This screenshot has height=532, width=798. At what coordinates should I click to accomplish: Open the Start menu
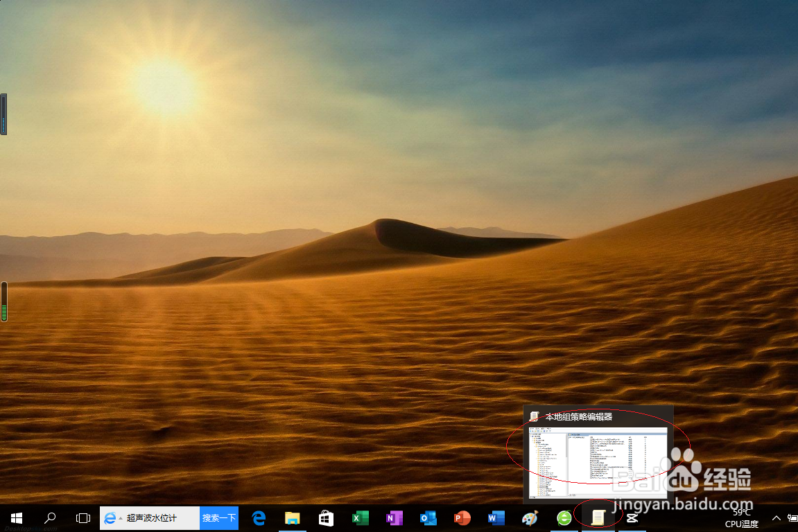pyautogui.click(x=16, y=517)
